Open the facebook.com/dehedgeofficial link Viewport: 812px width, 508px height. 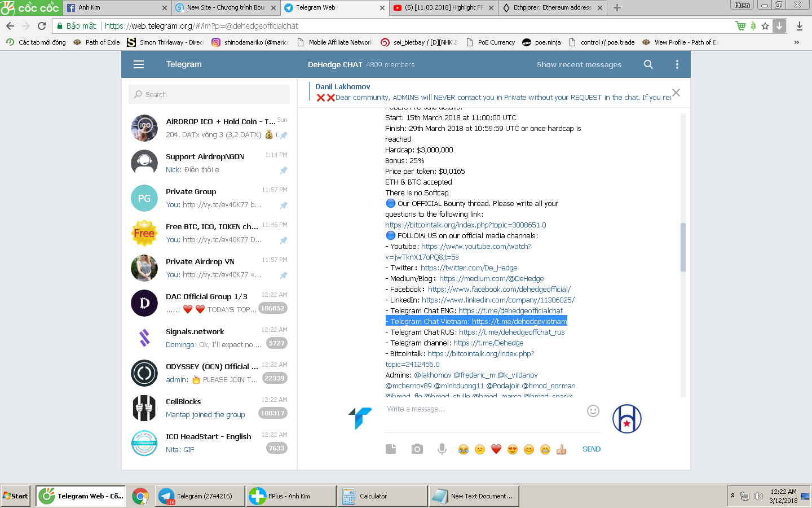click(500, 289)
